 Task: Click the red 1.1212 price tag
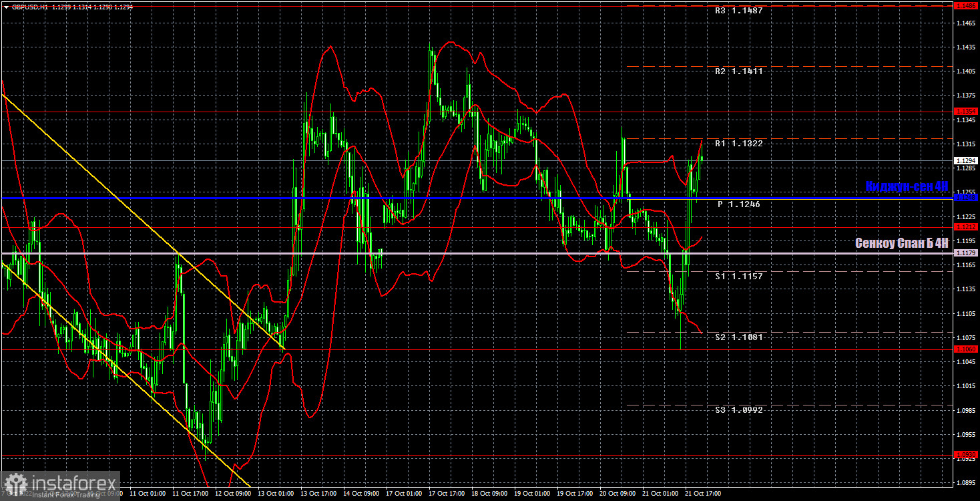click(966, 226)
